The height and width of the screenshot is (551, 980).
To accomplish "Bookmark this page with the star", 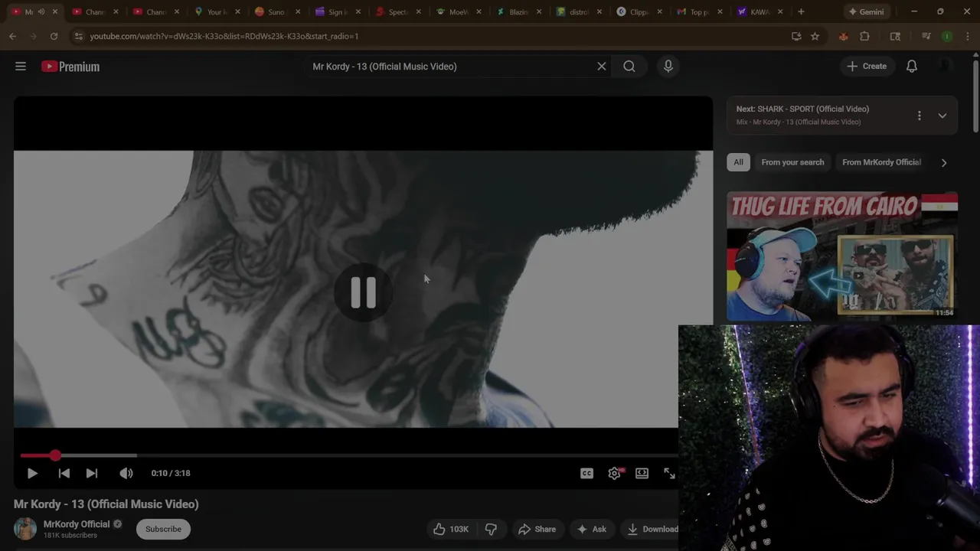I will coord(815,36).
